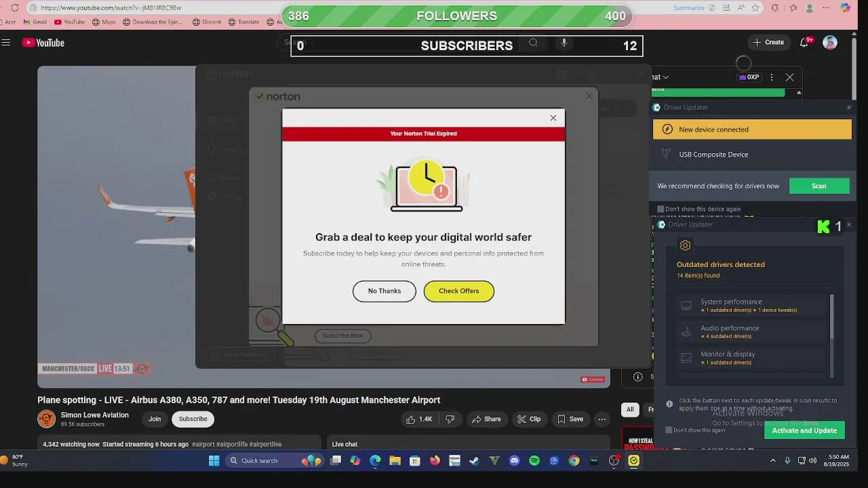Launch Spotify from the taskbar
The height and width of the screenshot is (488, 868).
[x=534, y=461]
